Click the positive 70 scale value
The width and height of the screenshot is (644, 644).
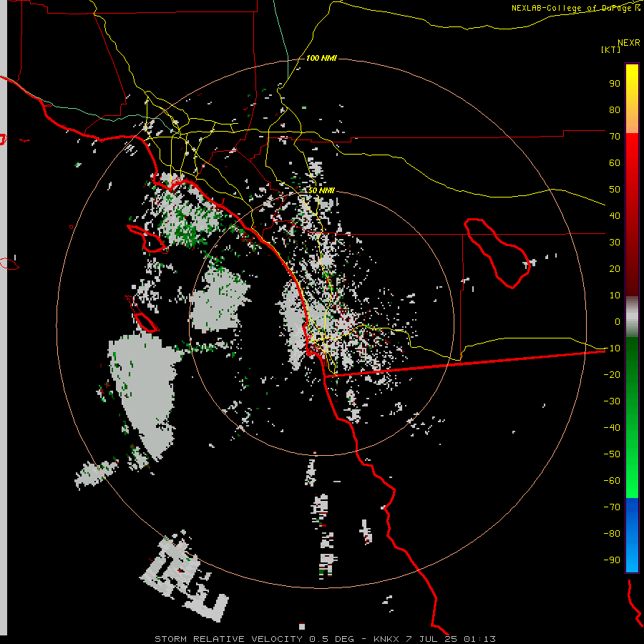(615, 137)
